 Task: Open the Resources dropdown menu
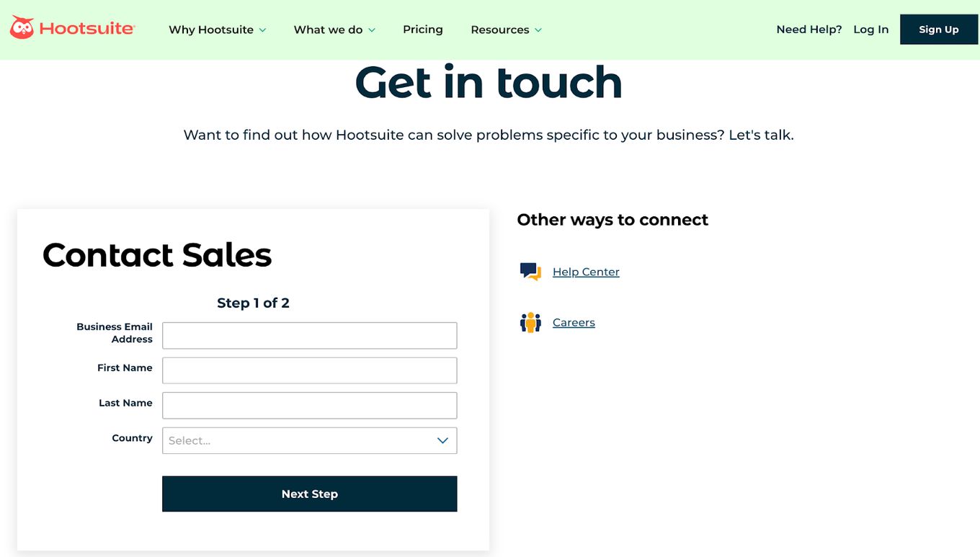[x=506, y=30]
